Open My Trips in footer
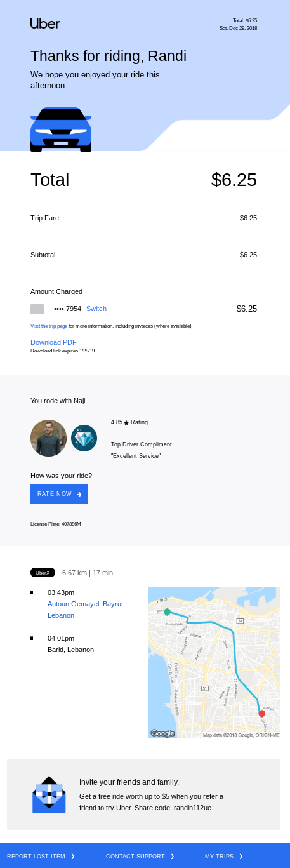 click(223, 857)
